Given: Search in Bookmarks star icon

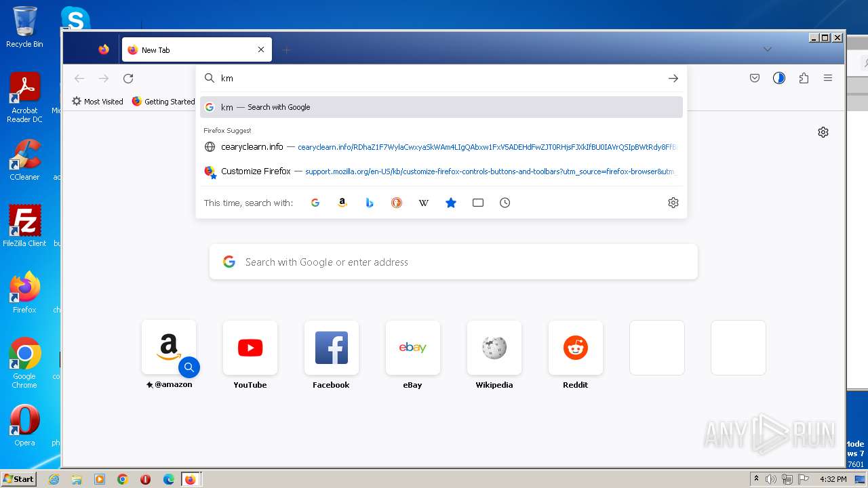Looking at the screenshot, I should [x=451, y=203].
